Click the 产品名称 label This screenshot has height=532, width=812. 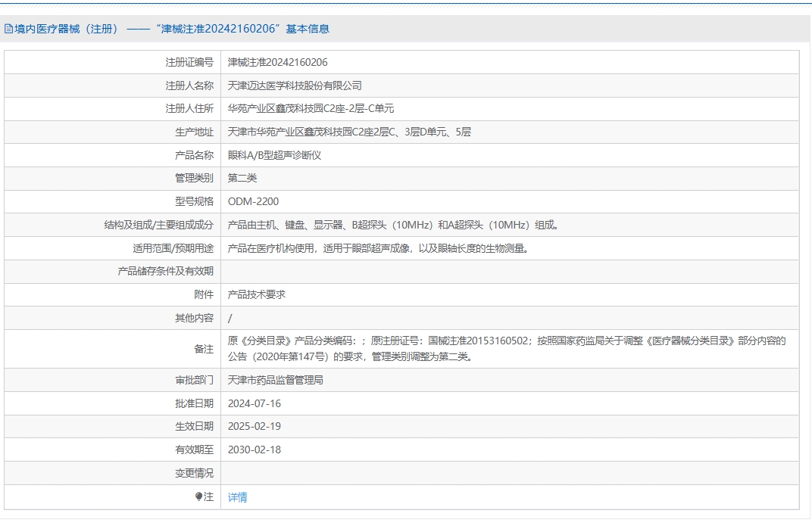pos(194,155)
